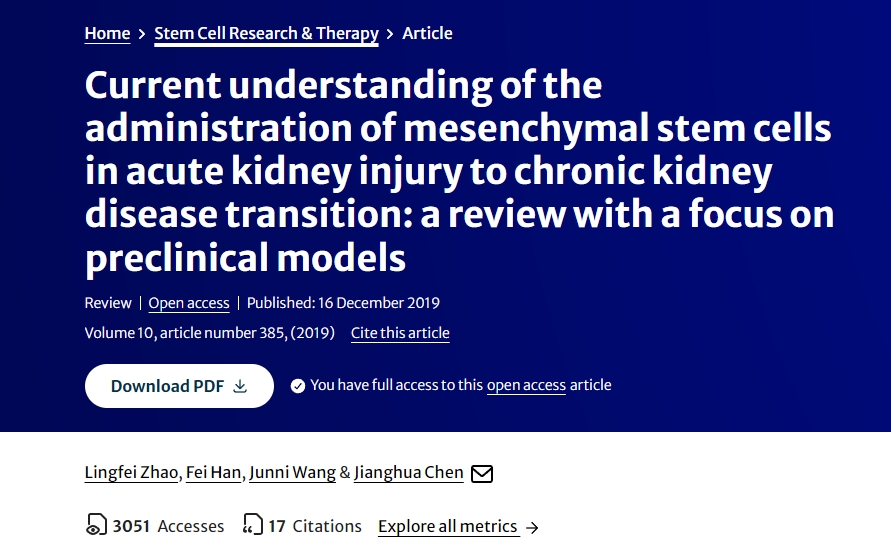Click the checkmark icon before full access message

(x=298, y=386)
